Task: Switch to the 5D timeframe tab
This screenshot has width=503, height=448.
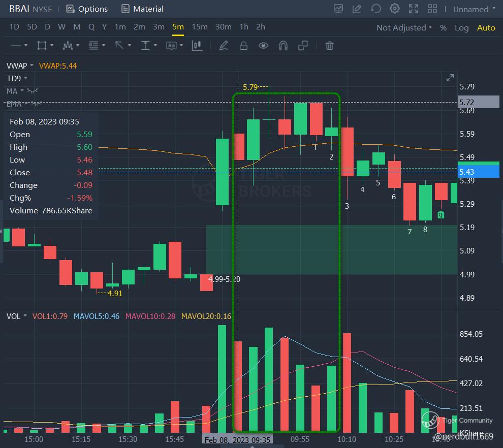Action: pyautogui.click(x=32, y=27)
